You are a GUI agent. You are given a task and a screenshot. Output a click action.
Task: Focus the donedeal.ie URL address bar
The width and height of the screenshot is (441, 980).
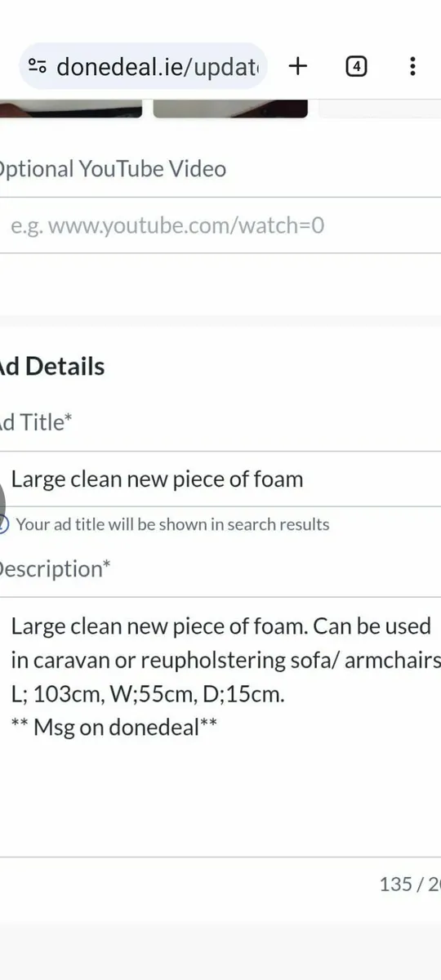click(x=143, y=66)
